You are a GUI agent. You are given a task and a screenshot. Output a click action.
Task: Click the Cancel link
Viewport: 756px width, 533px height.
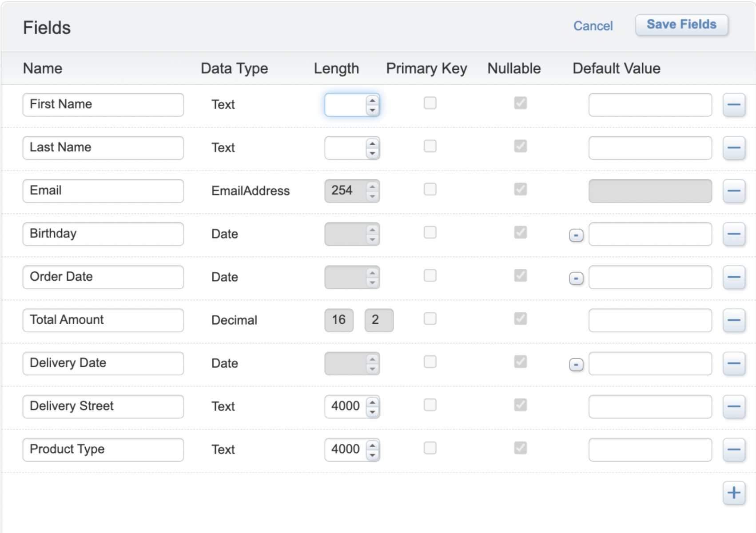[593, 26]
